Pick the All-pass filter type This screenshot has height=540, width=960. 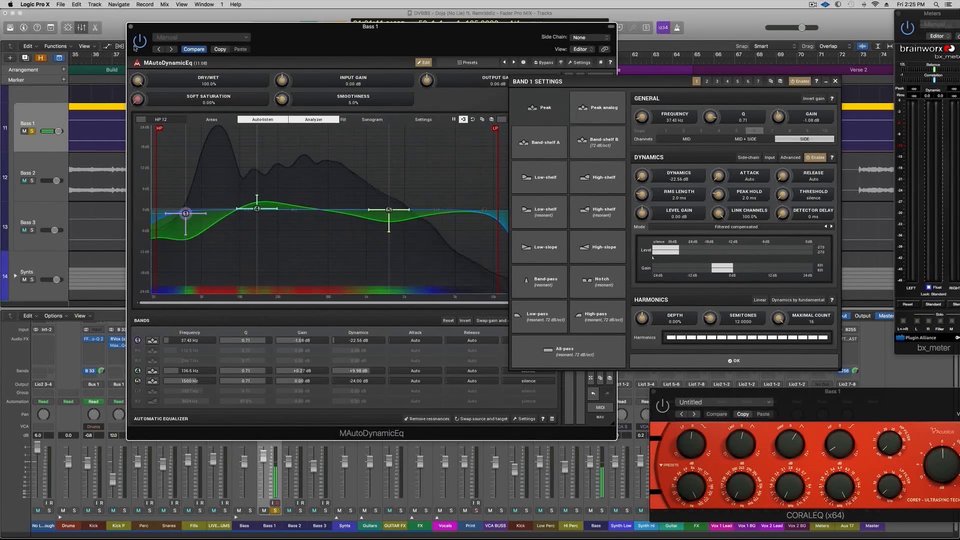pyautogui.click(x=568, y=351)
